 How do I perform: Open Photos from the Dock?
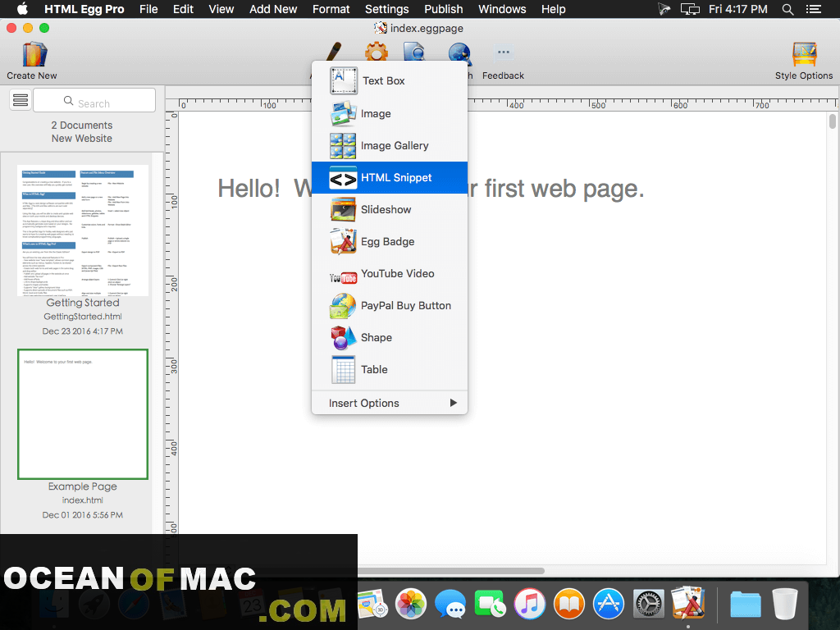[x=410, y=604]
